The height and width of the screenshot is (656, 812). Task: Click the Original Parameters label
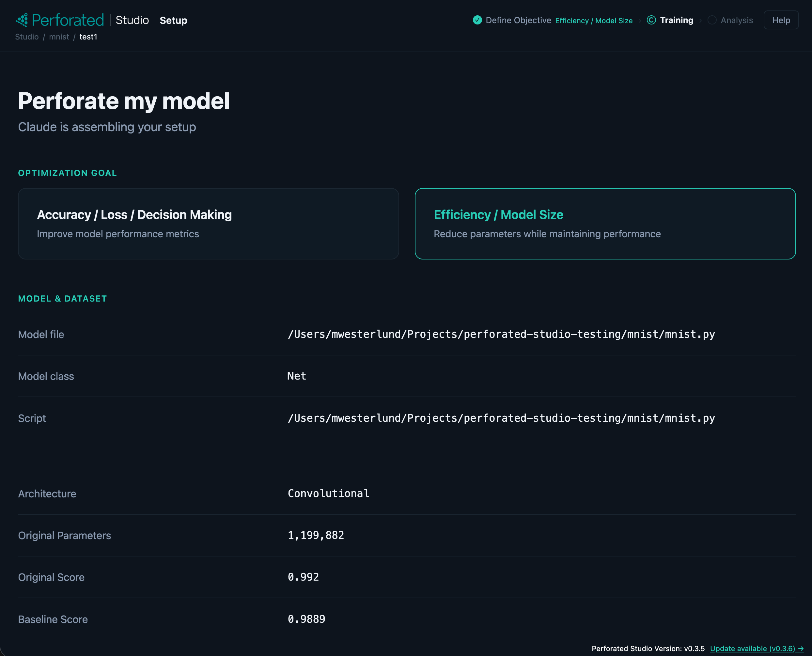(x=65, y=536)
